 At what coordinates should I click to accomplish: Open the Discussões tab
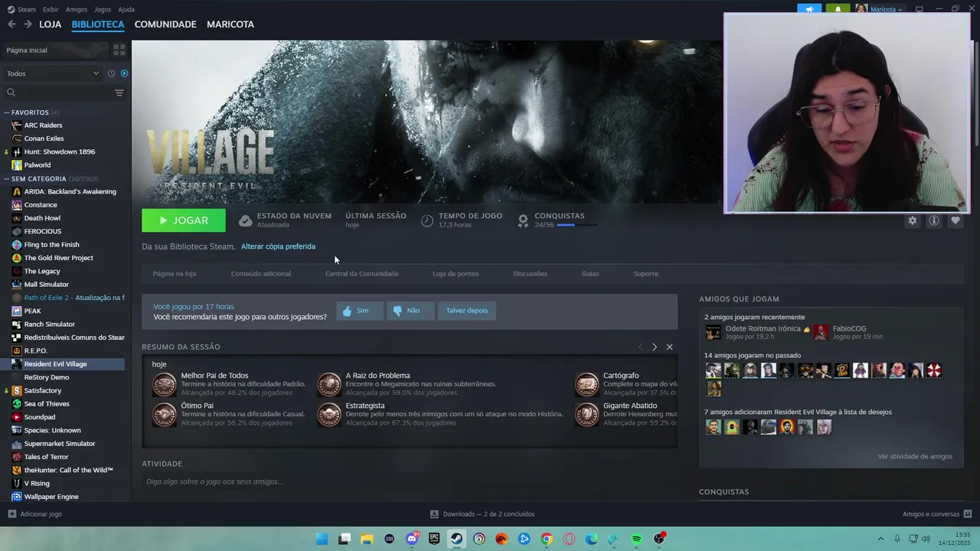click(x=530, y=274)
